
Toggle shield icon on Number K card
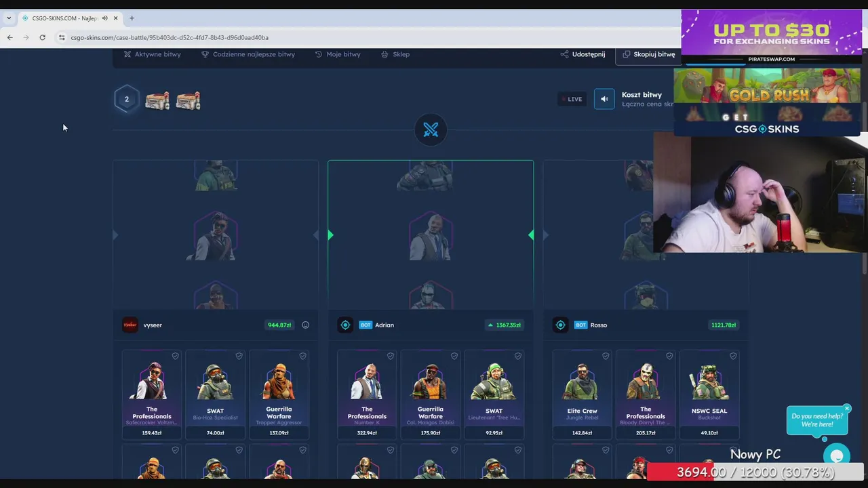coord(391,356)
